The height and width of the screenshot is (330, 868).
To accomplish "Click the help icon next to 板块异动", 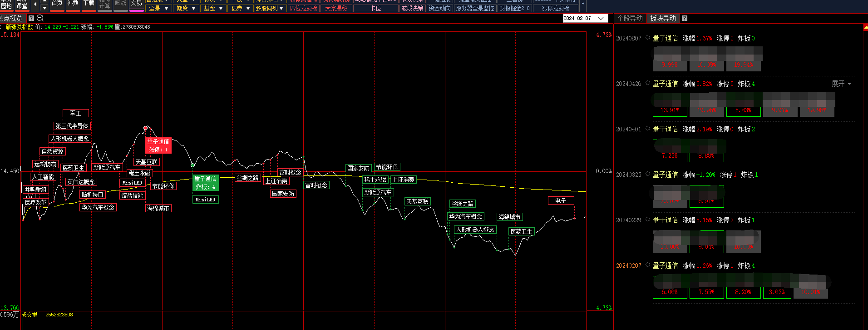I will [685, 18].
